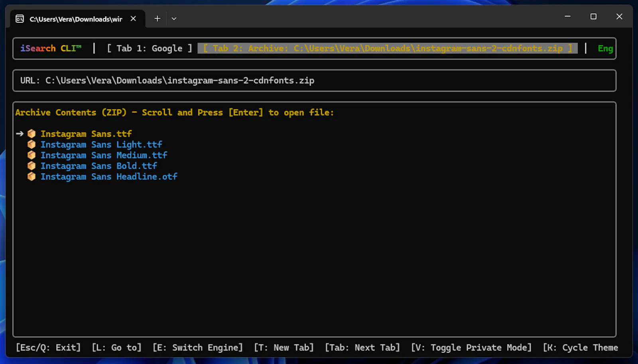Screen dimensions: 638x364
Task: Click the package icon beside Instagram Sans Headline.otf
Action: (32, 177)
